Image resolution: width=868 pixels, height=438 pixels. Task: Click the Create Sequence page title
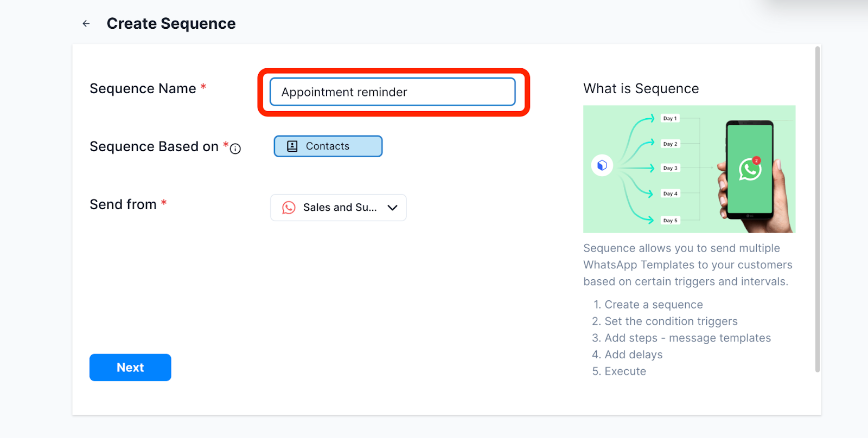click(171, 24)
